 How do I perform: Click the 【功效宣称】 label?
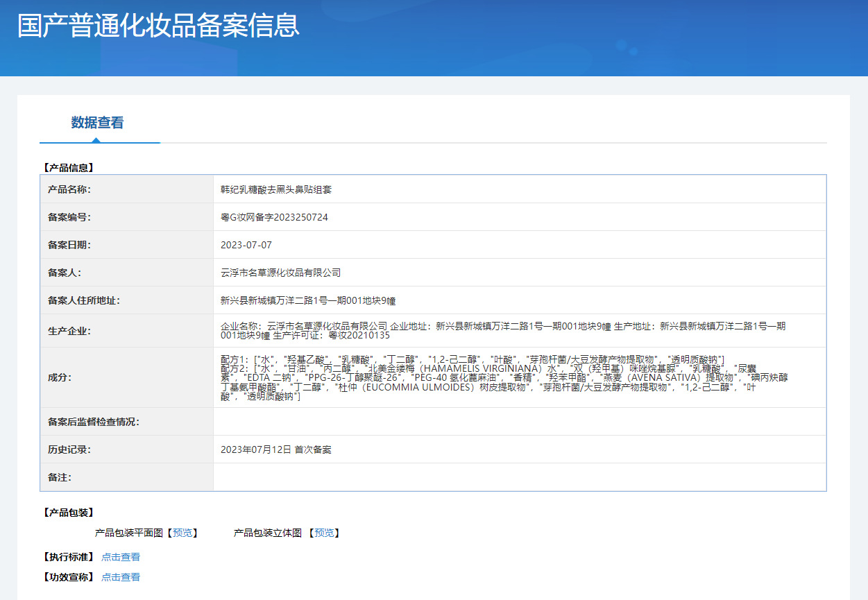pos(68,577)
